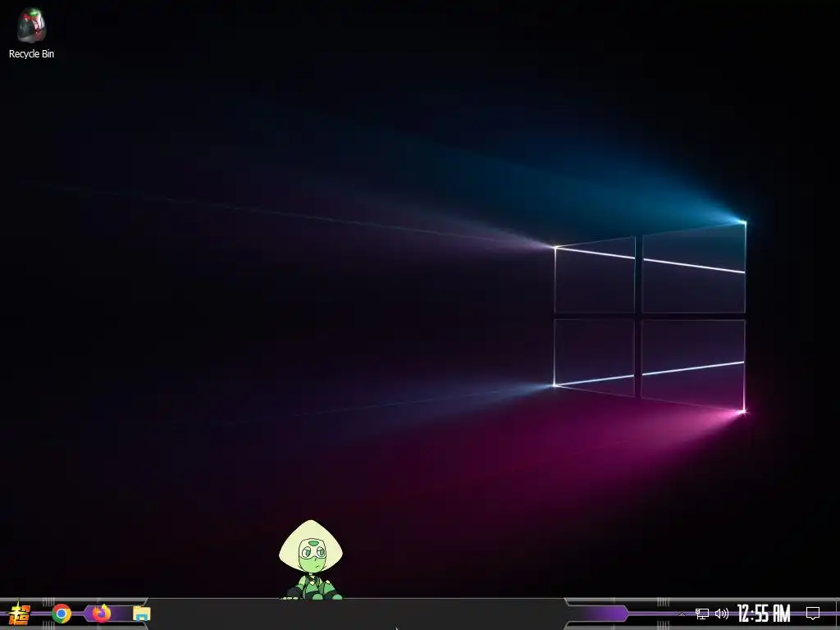This screenshot has width=840, height=630.
Task: Open the network status tray icon
Action: click(x=702, y=614)
